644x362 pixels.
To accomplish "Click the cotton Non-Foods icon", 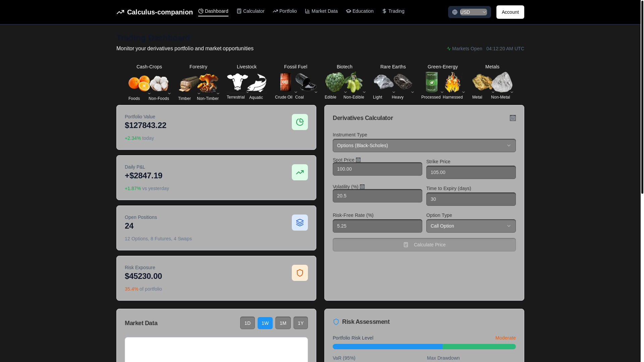I will pos(159,83).
